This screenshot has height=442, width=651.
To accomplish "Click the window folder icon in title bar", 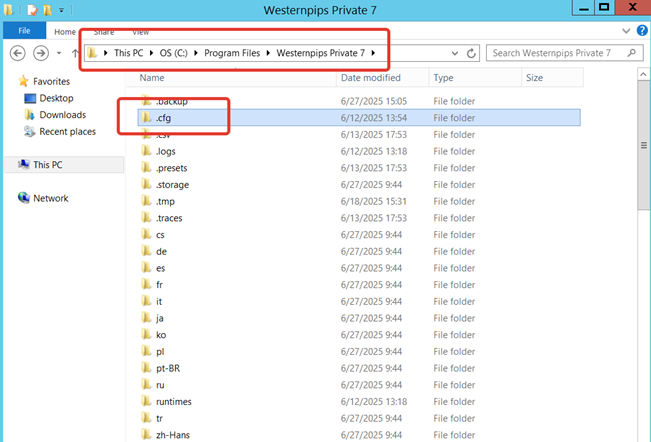I will pyautogui.click(x=8, y=10).
